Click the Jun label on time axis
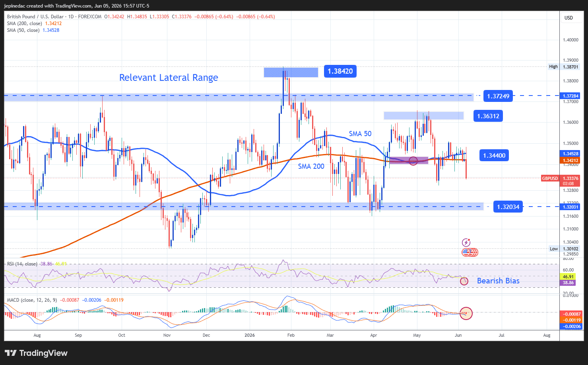The height and width of the screenshot is (365, 588). pyautogui.click(x=458, y=335)
